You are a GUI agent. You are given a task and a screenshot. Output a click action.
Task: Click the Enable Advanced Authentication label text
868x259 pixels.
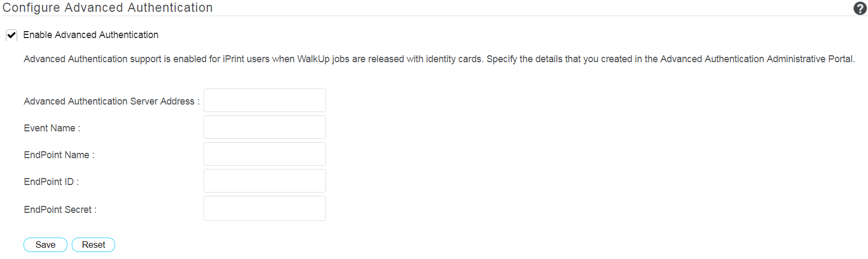click(x=90, y=35)
